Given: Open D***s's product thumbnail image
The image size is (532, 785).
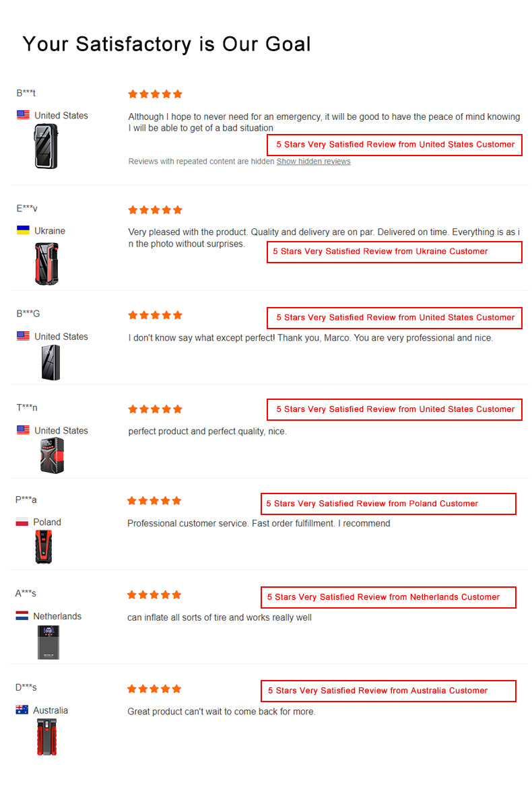Looking at the screenshot, I should (x=46, y=737).
